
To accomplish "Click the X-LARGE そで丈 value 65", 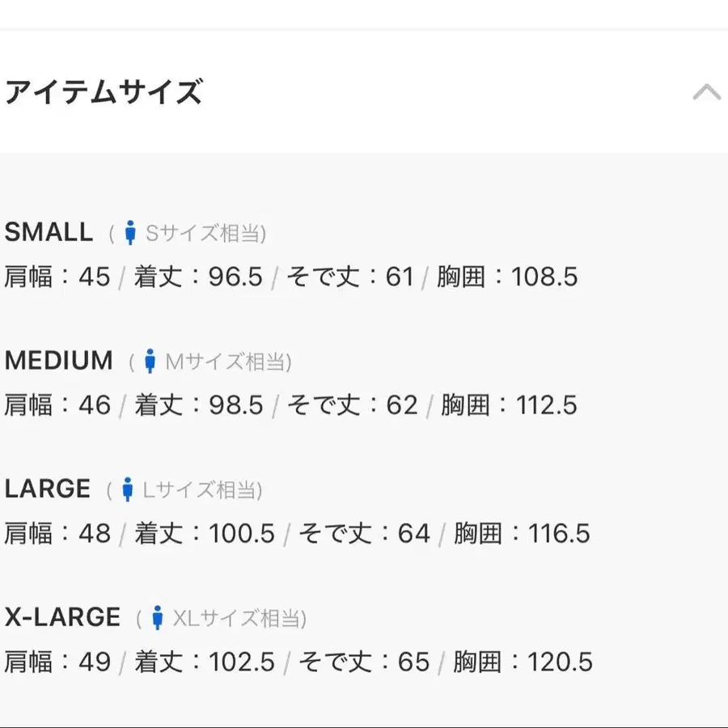I will click(x=413, y=662).
